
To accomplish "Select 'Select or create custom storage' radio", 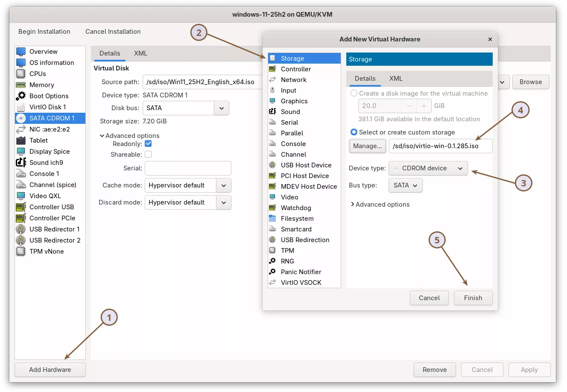I will pyautogui.click(x=354, y=132).
